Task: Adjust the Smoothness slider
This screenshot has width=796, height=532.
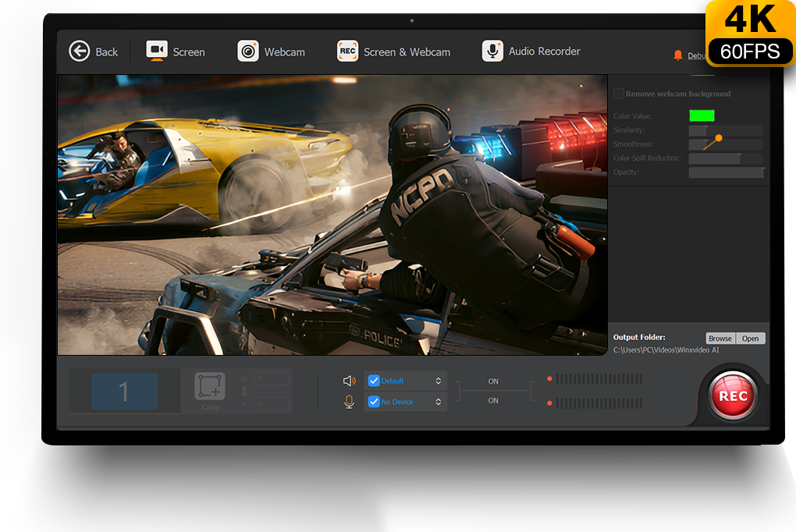Action: tap(726, 144)
